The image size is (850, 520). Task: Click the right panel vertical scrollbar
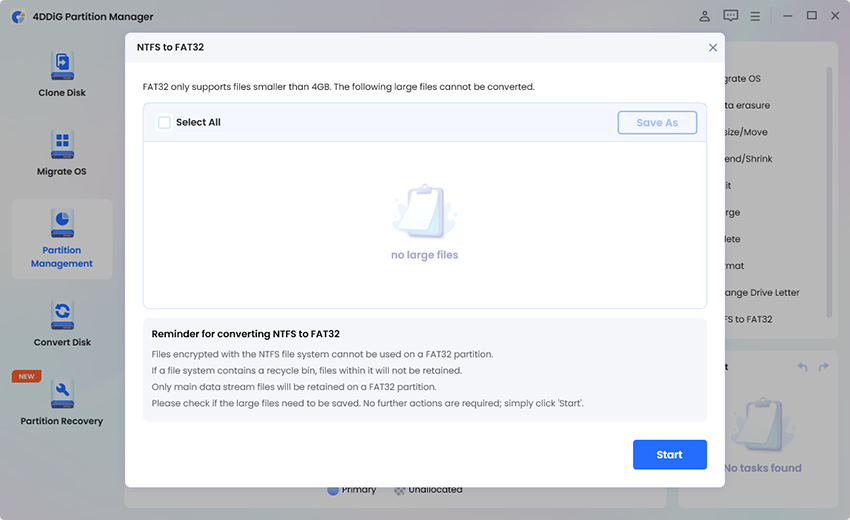[x=829, y=192]
